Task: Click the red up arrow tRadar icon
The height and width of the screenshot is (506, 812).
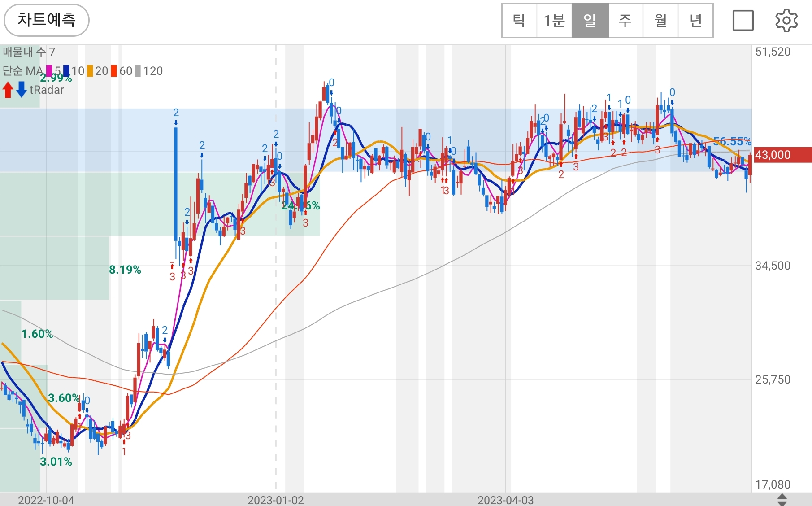Action: 8,90
